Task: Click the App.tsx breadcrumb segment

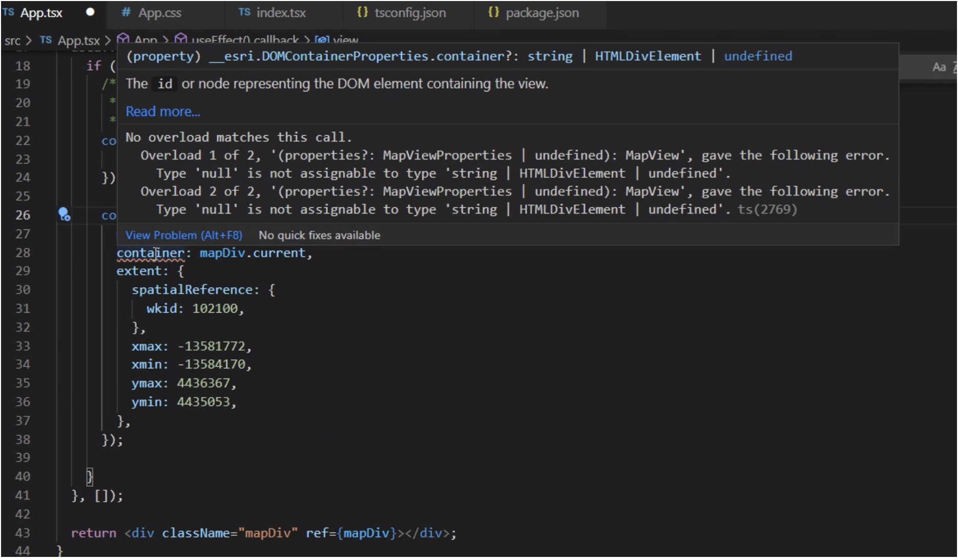Action: pos(78,40)
